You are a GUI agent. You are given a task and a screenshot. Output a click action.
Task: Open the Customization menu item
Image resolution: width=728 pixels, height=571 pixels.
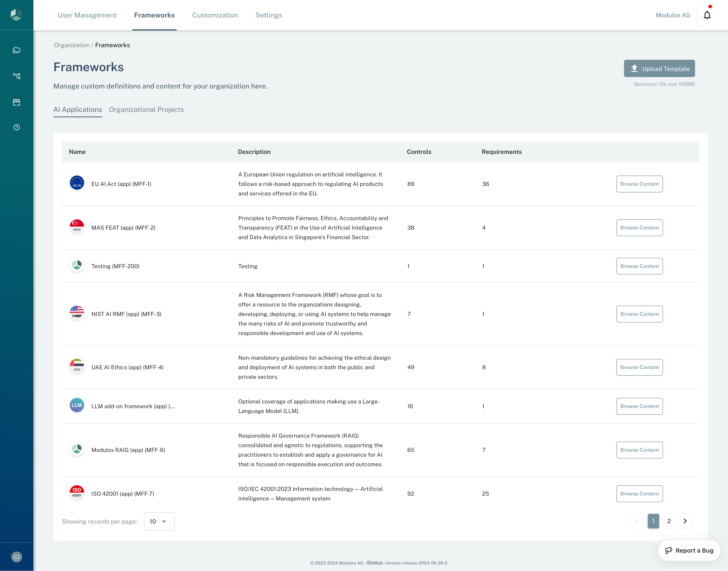215,15
